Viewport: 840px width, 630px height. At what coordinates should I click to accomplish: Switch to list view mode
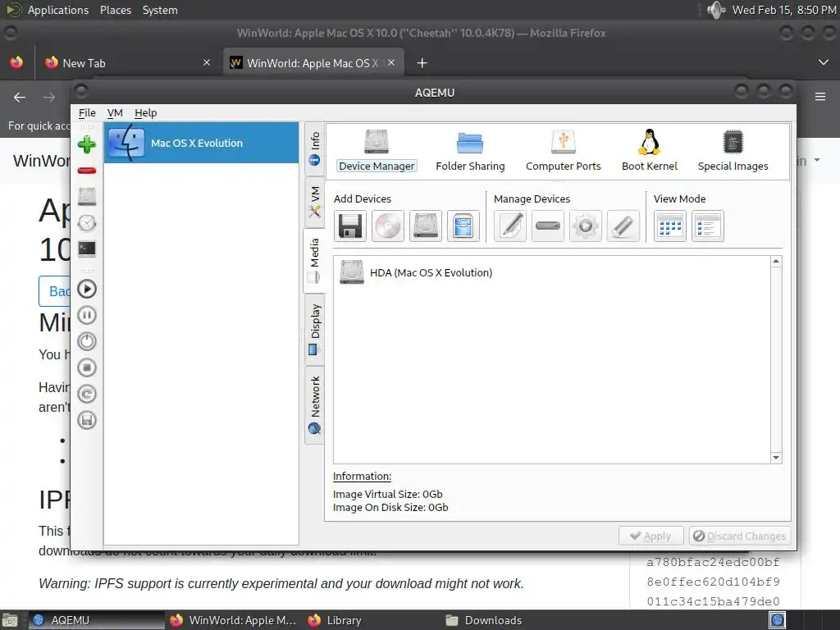(x=708, y=226)
